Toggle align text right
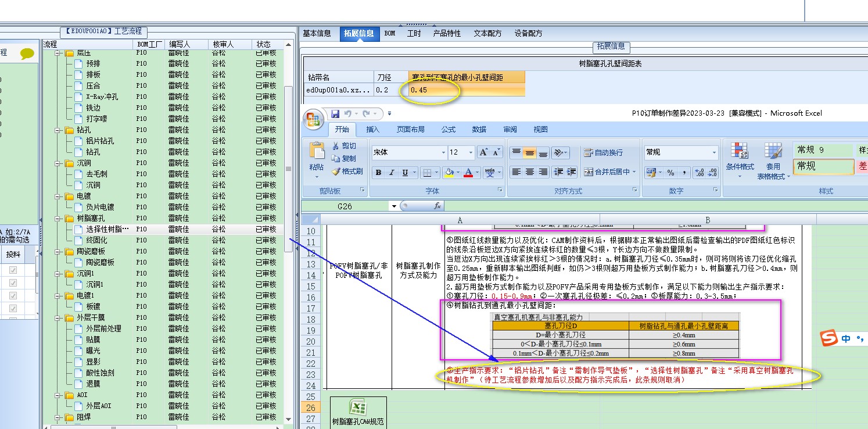The image size is (868, 429). click(543, 172)
